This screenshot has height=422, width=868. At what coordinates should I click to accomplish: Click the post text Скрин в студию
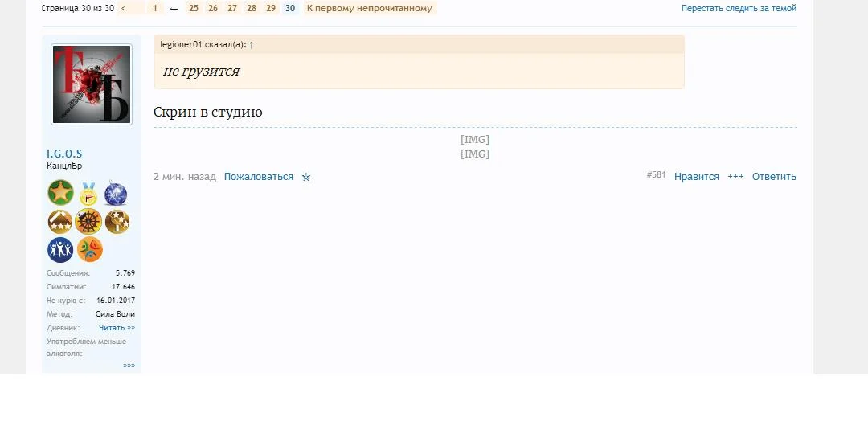tap(208, 112)
